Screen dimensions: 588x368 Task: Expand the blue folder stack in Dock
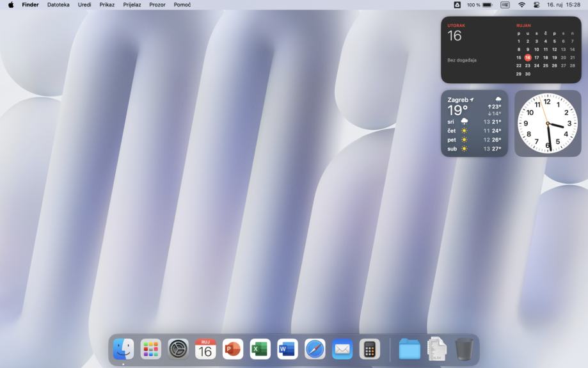click(x=409, y=349)
